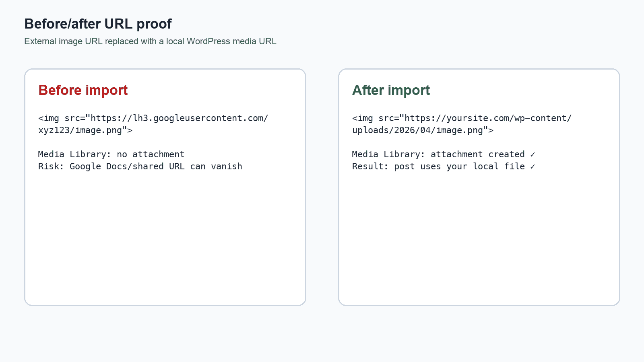Click "Media Library: no attachment" text

(111, 154)
